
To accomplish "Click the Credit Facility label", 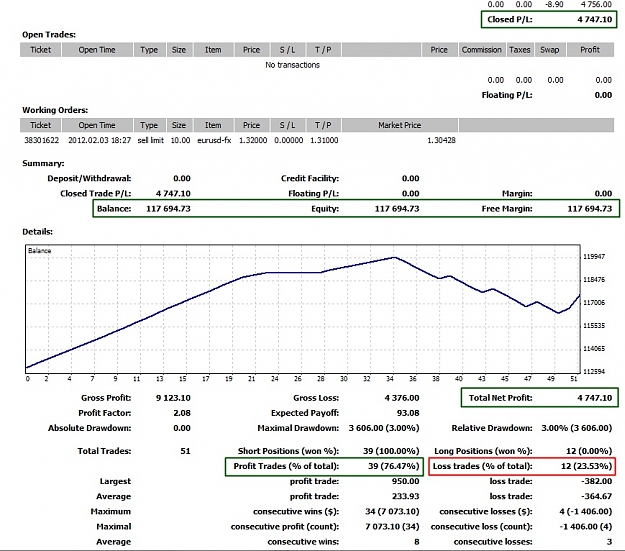I will pos(310,179).
